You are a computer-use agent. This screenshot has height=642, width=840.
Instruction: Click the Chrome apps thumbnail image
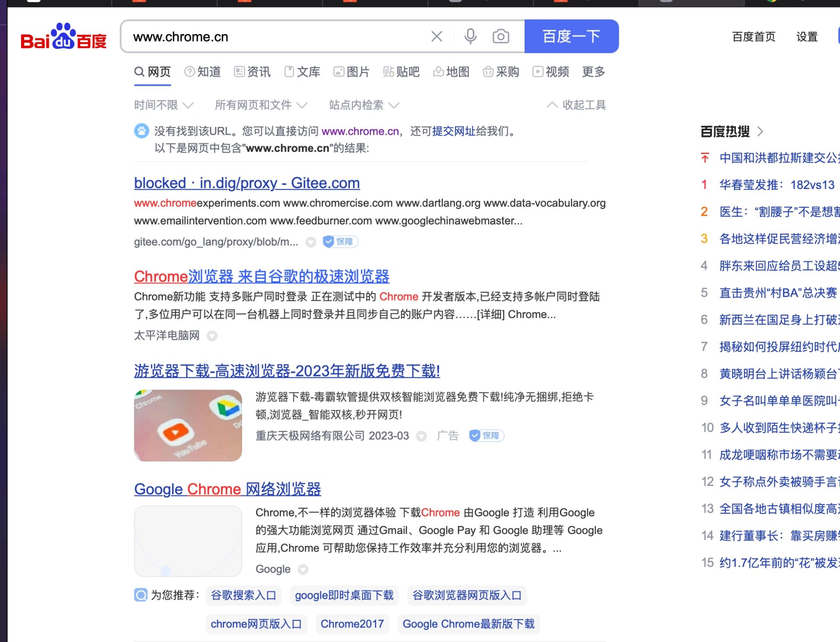[x=188, y=425]
